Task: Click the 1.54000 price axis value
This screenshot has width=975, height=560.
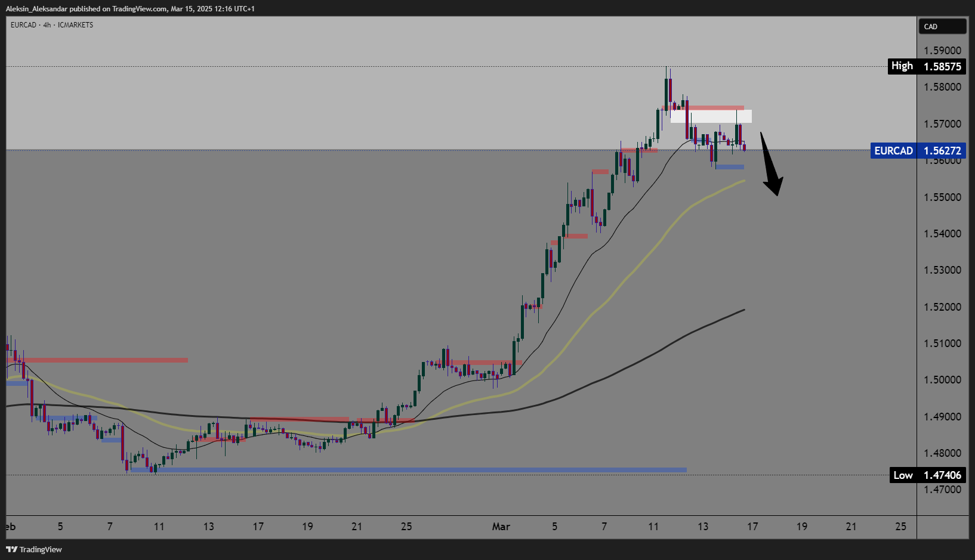Action: 942,234
